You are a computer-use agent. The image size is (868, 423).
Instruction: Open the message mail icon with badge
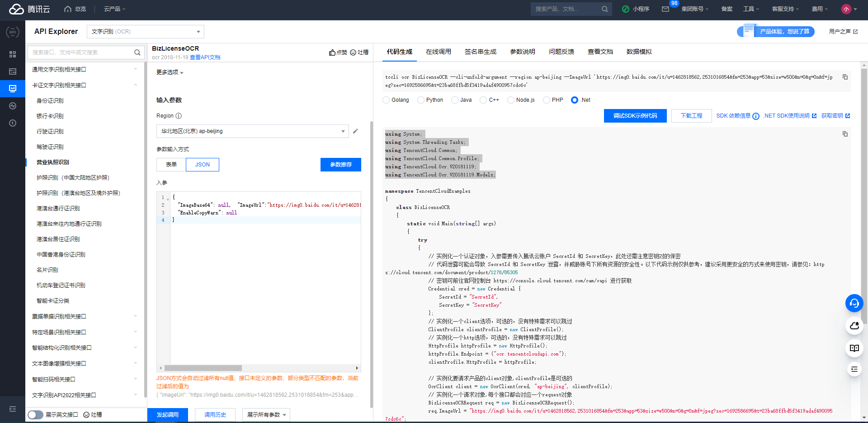point(665,9)
